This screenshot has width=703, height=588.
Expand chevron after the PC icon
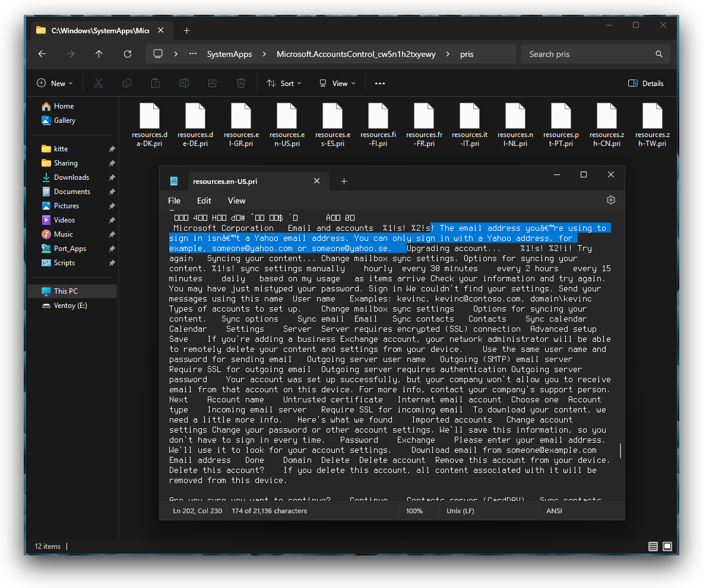176,54
